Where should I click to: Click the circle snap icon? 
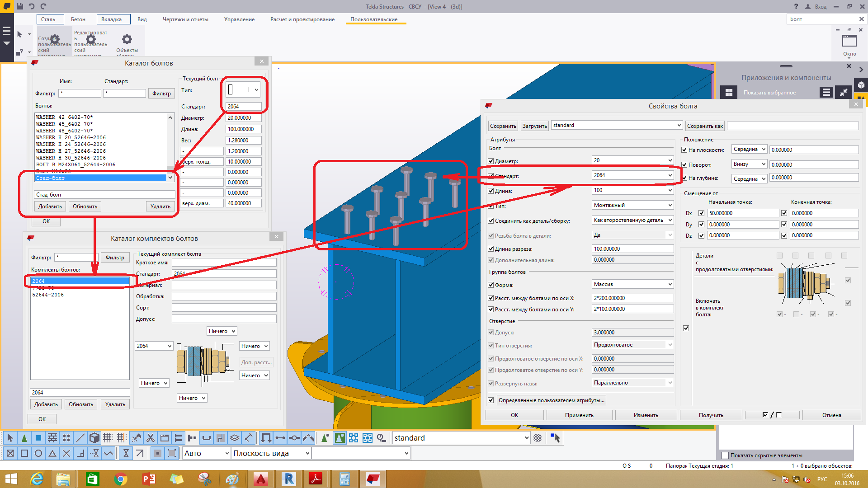(x=38, y=453)
